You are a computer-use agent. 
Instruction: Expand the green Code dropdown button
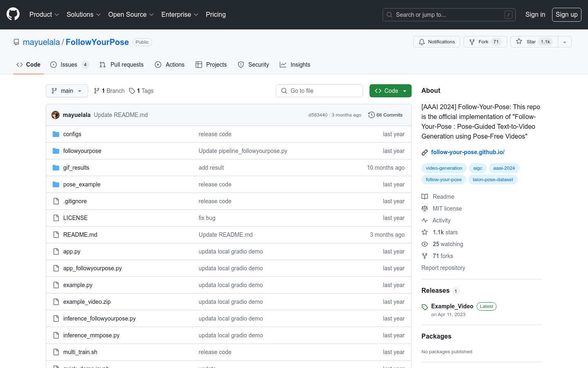[390, 91]
